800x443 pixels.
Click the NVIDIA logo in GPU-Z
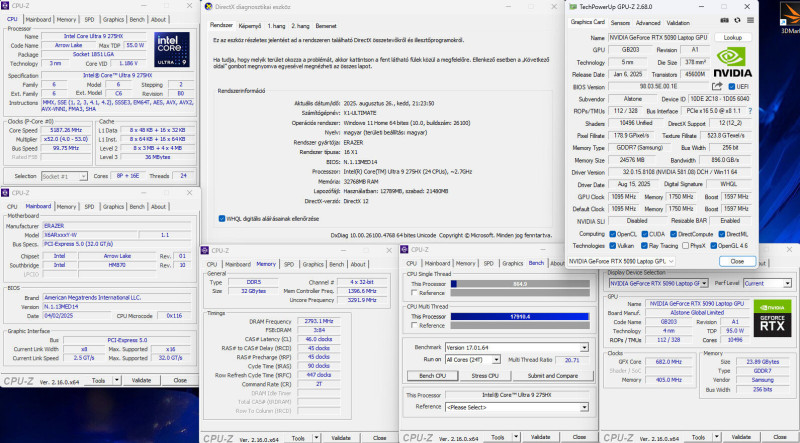tap(732, 62)
